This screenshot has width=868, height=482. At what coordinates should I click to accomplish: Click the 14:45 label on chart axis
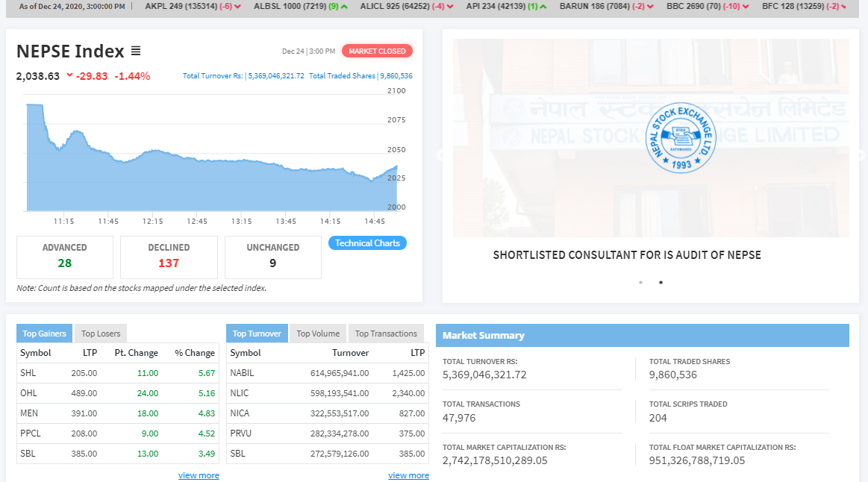point(375,222)
